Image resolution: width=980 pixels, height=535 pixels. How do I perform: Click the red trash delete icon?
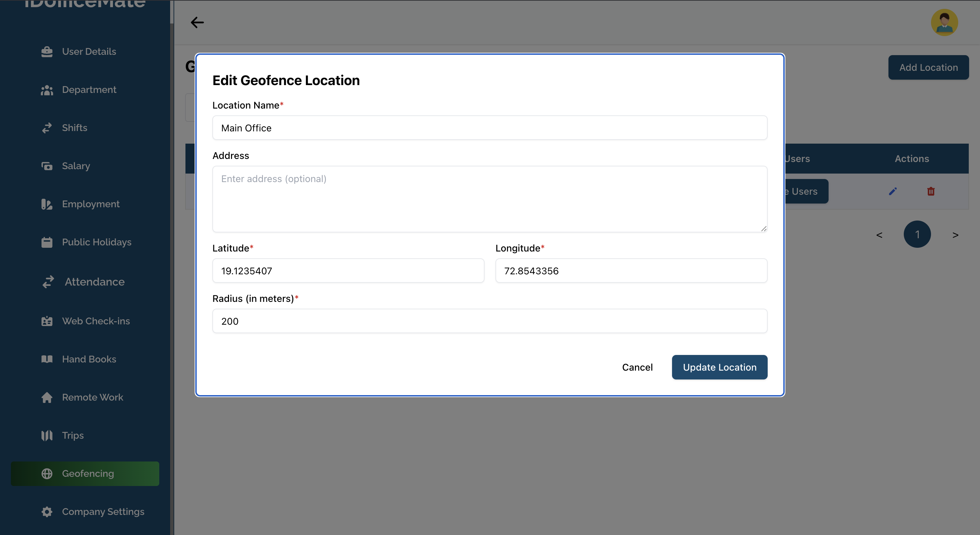(x=931, y=191)
